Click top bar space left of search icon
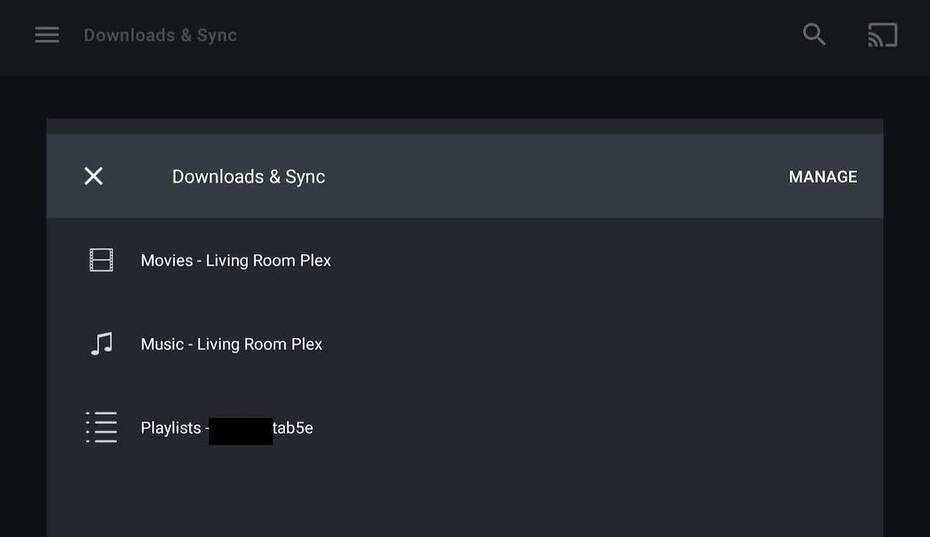 (x=520, y=35)
